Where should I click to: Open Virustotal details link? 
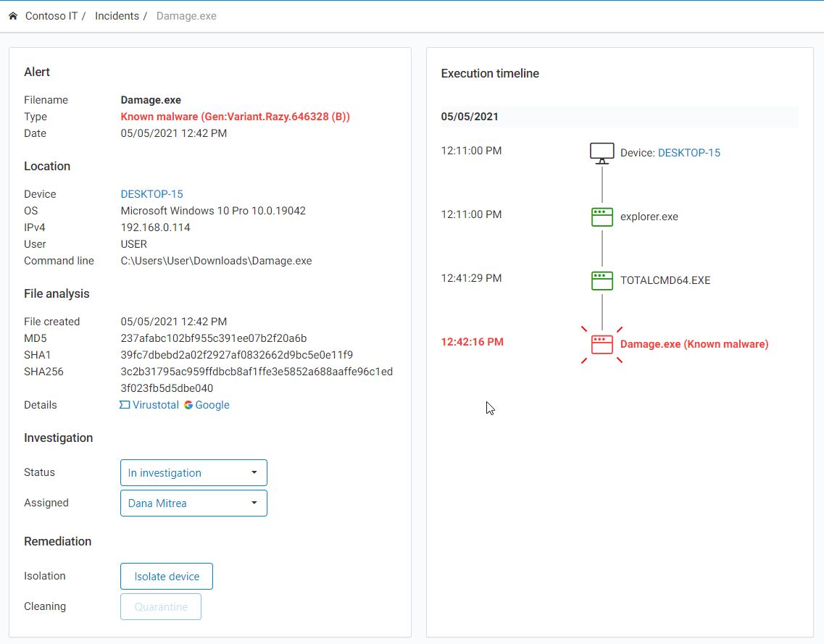[156, 405]
